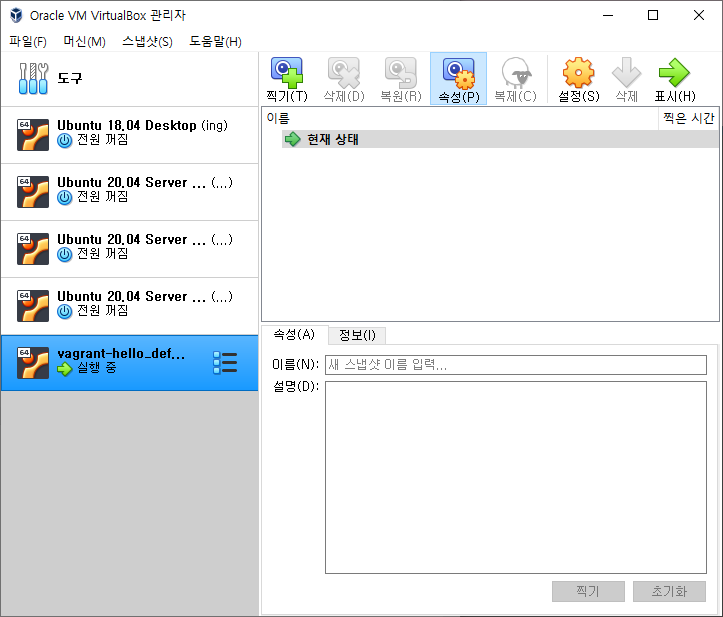The height and width of the screenshot is (617, 723).
Task: Click the 초기화 reset button
Action: (669, 591)
